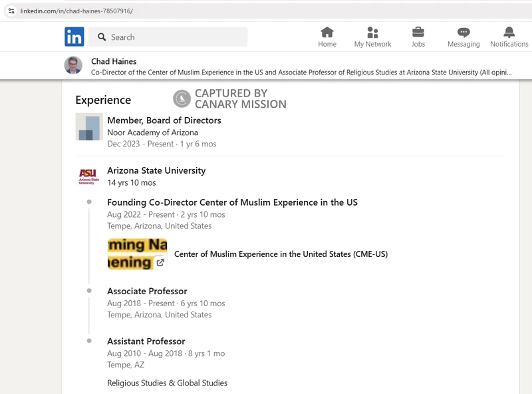Go to Home via house icon
The image size is (532, 394).
click(x=327, y=33)
